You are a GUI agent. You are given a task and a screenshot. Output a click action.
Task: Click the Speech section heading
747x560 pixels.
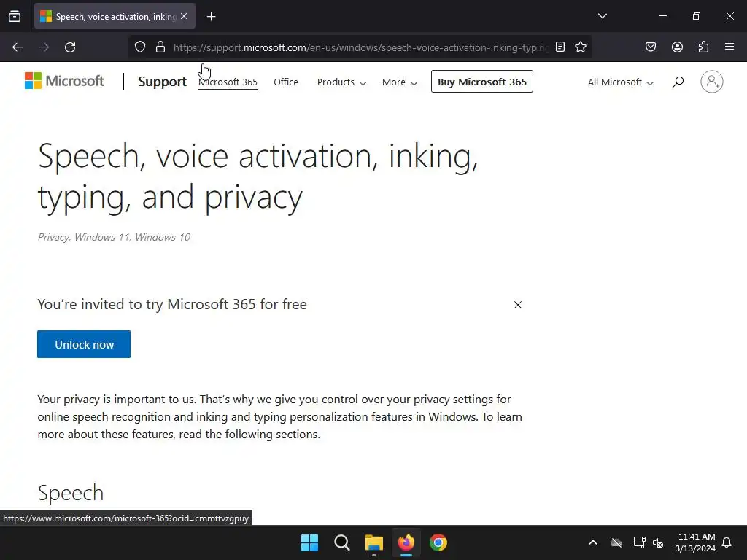click(71, 493)
